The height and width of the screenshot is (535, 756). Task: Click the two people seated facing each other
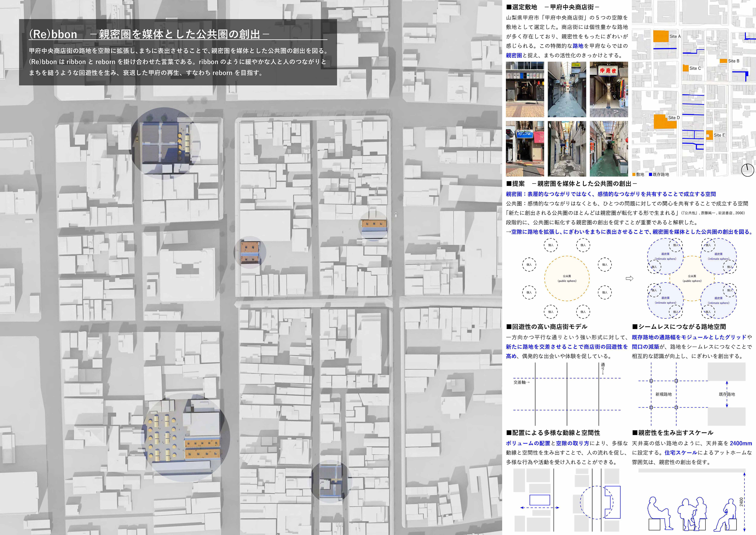692,514
